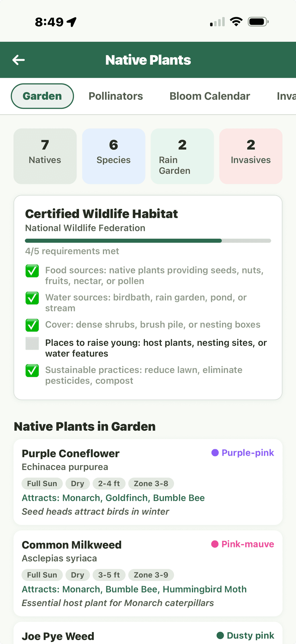
Task: Toggle off the Cover requirement checkmark
Action: coord(32,325)
